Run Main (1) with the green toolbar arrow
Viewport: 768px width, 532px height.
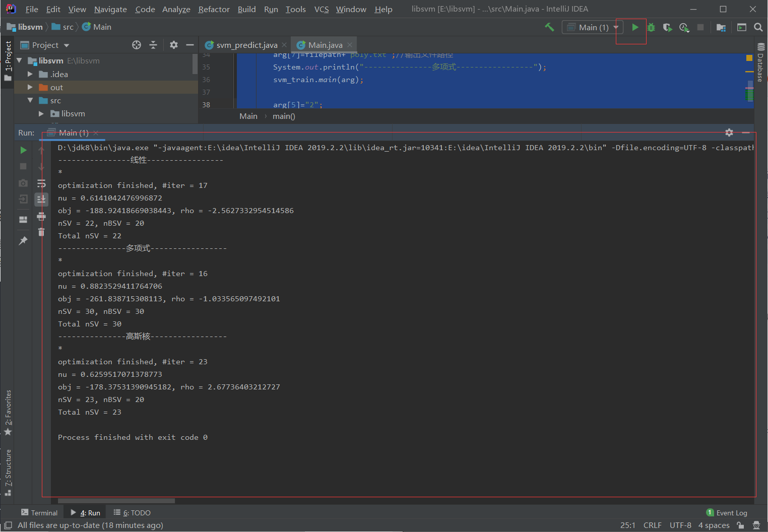click(x=635, y=27)
